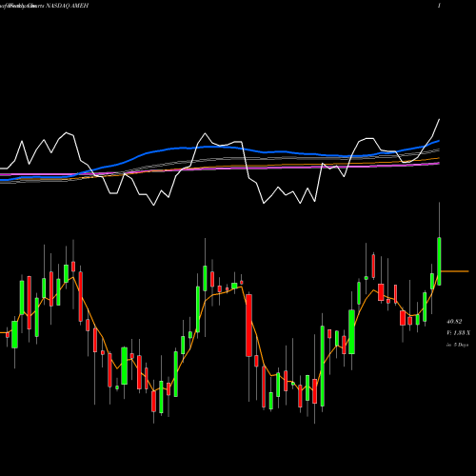Click the V: 1.33 X volume label
The image size is (476, 476).
[458, 333]
